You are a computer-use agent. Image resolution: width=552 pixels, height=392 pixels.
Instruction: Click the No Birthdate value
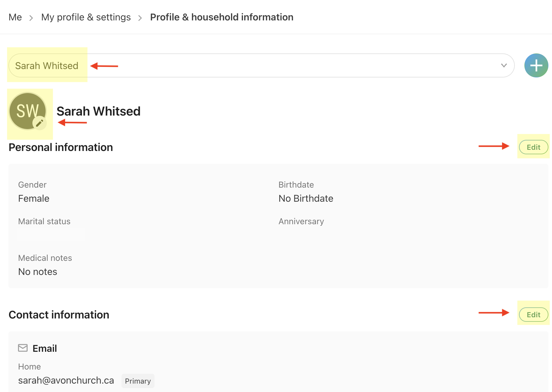pyautogui.click(x=306, y=198)
